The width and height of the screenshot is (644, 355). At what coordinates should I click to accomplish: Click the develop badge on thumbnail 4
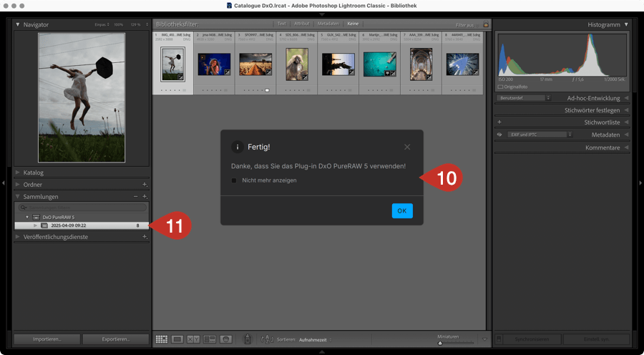click(305, 77)
